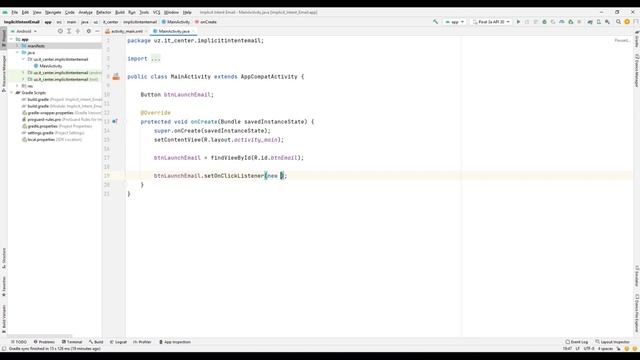Expand the folded import statement
The width and height of the screenshot is (640, 360).
(x=156, y=58)
